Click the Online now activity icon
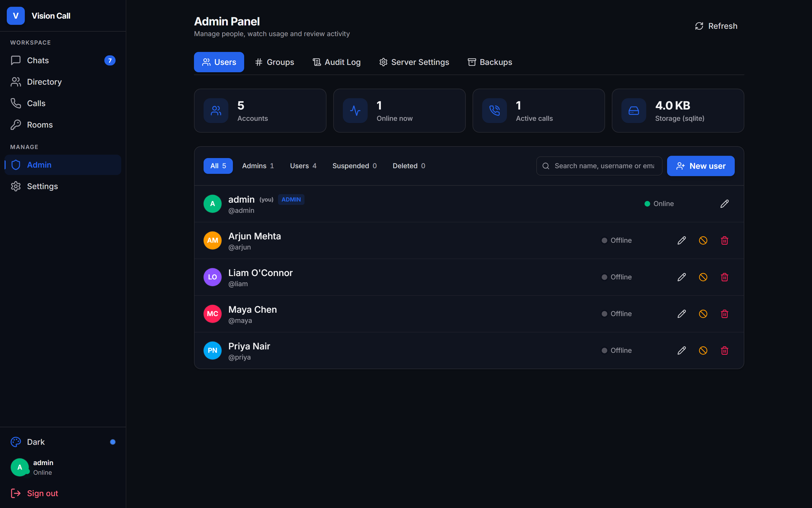Viewport: 812px width, 508px height. point(355,111)
